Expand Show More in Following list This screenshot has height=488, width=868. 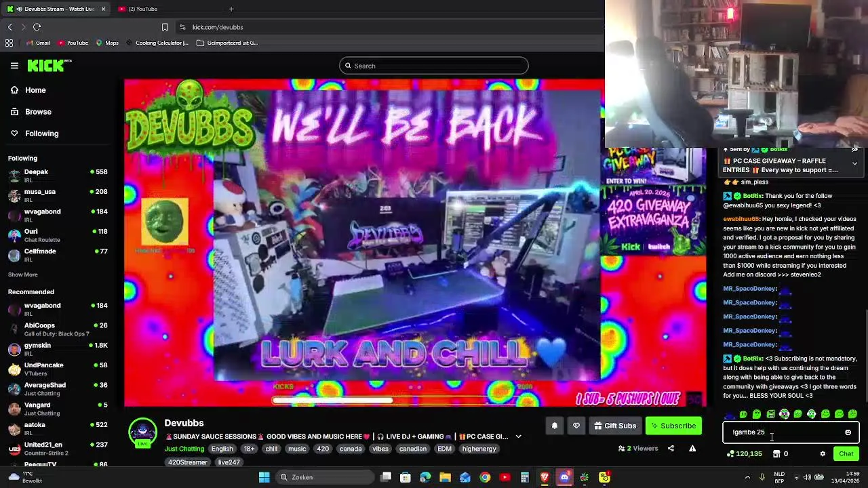(x=22, y=274)
